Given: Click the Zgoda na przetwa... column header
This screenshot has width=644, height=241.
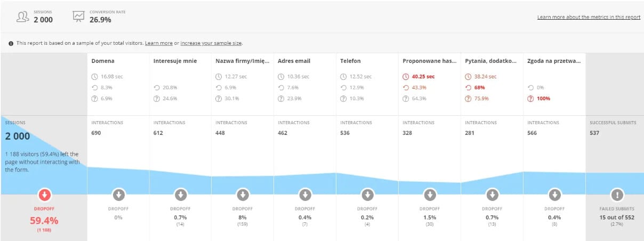Looking at the screenshot, I should coord(554,61).
